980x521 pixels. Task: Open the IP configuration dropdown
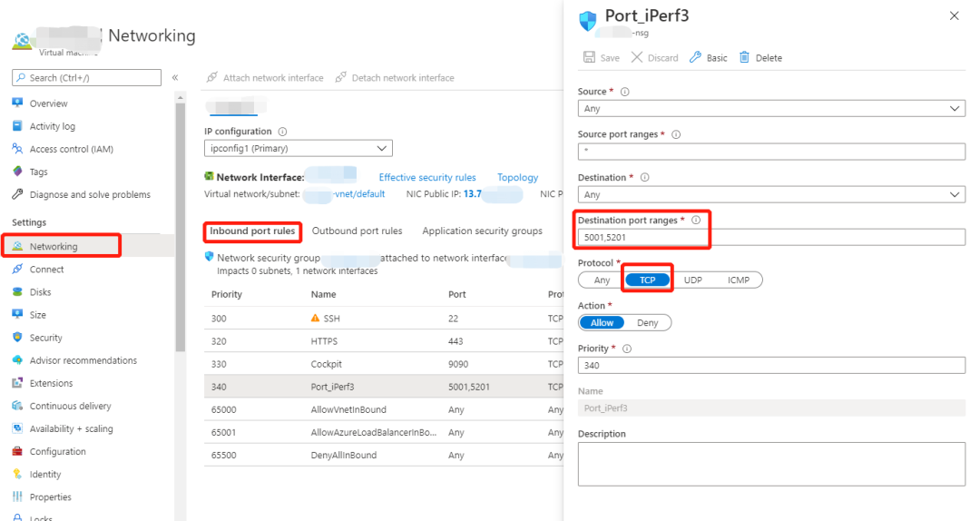tap(298, 148)
